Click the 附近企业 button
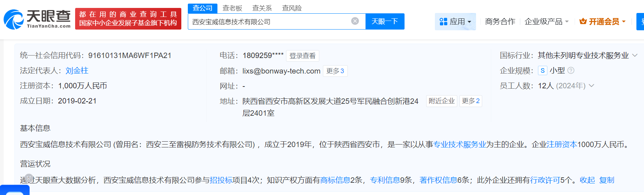This screenshot has width=644, height=195. 441,101
